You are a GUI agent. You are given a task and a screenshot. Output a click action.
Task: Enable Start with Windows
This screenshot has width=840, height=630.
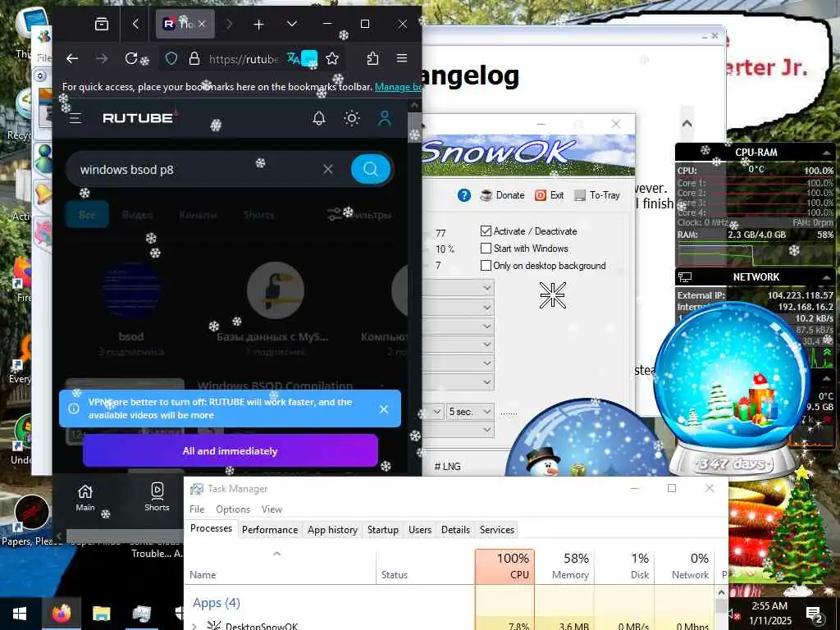486,249
